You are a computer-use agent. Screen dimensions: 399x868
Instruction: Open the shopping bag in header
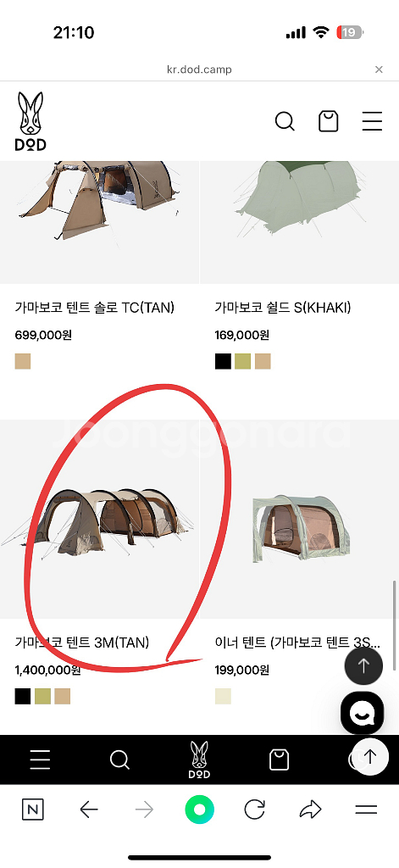328,121
